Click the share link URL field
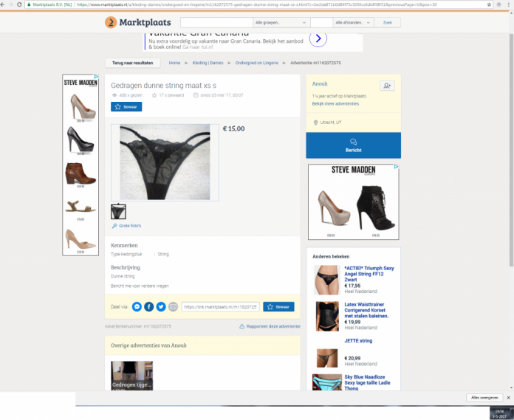514x420 pixels. pyautogui.click(x=220, y=306)
